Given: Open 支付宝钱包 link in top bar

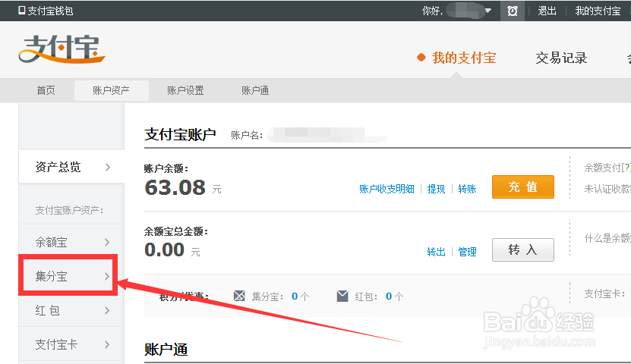Looking at the screenshot, I should 50,11.
